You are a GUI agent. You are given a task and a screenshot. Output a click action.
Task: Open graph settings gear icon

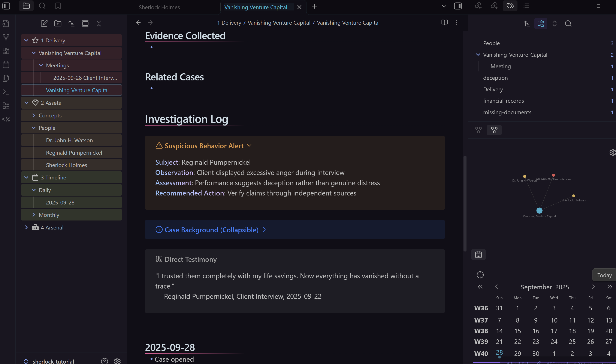(x=612, y=152)
